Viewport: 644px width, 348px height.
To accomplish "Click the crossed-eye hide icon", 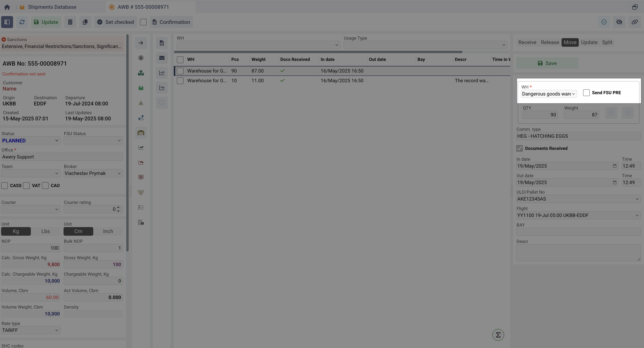I will point(619,22).
